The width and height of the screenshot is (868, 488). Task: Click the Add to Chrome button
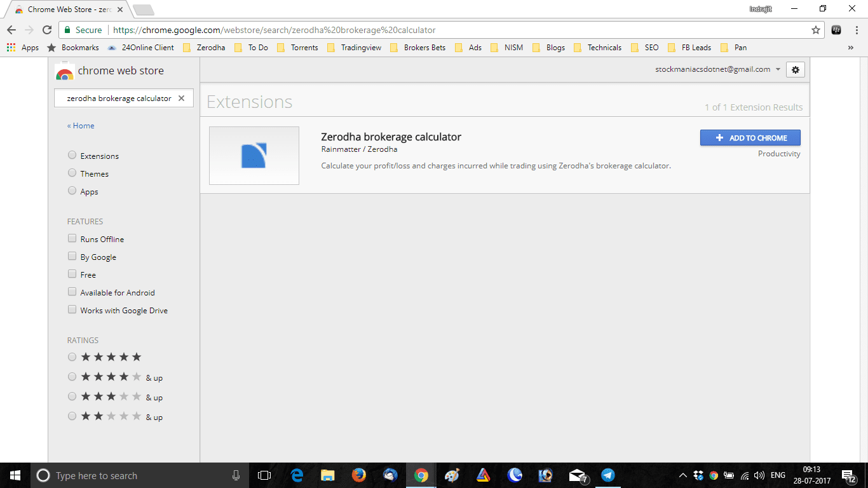click(x=750, y=138)
